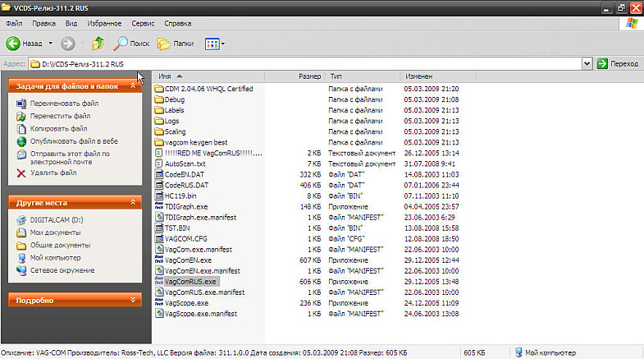Open the vagcom keygen best folder

point(195,142)
